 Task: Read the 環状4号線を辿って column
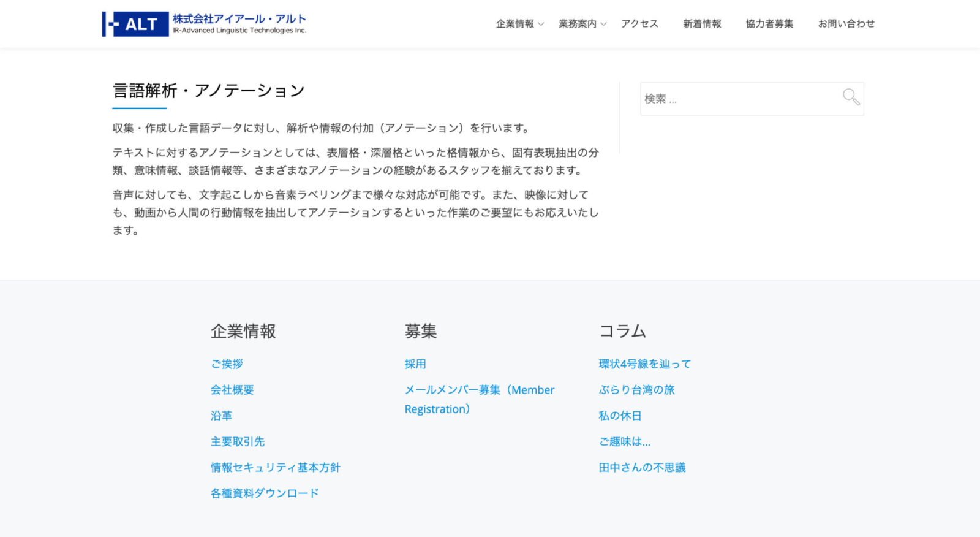(x=644, y=364)
